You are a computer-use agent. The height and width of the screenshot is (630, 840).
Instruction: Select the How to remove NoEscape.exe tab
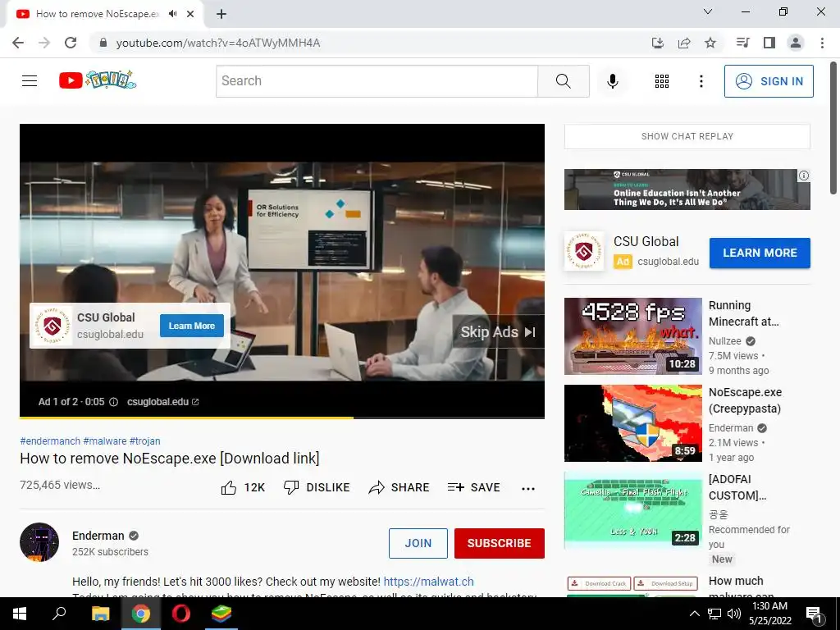(97, 14)
